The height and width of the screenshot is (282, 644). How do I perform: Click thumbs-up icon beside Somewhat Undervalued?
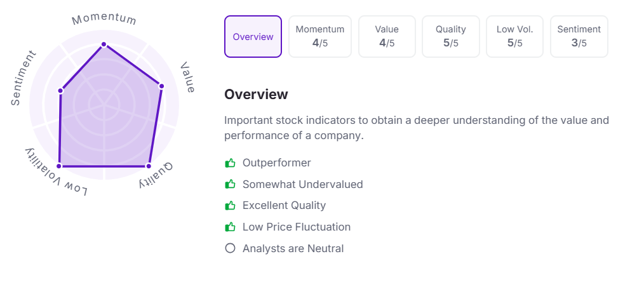click(230, 185)
